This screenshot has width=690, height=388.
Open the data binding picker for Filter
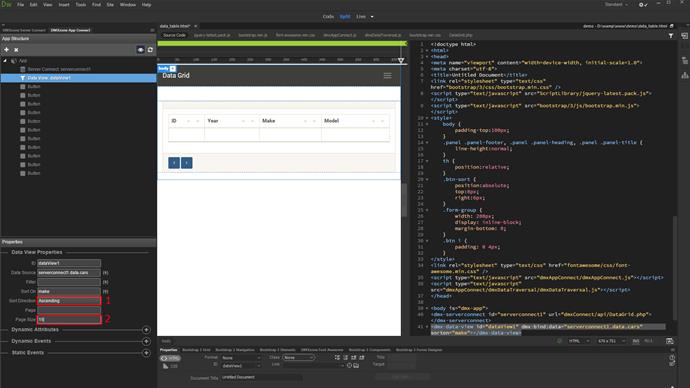105,282
